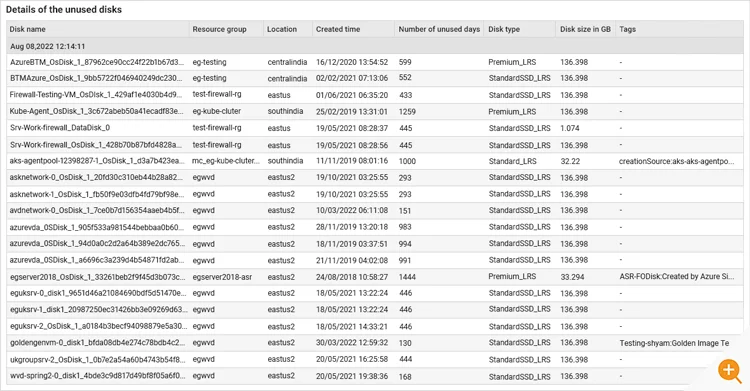The height and width of the screenshot is (391, 750).
Task: Click the egserver2018-asr resource group cell
Action: pyautogui.click(x=222, y=277)
